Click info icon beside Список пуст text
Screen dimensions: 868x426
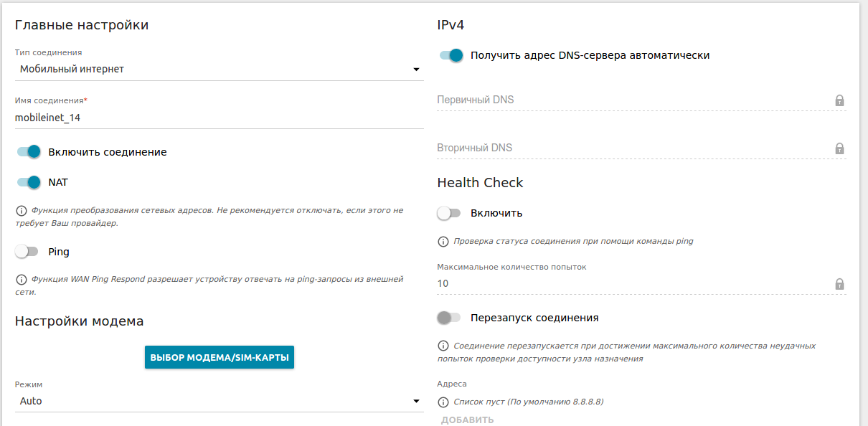[443, 402]
